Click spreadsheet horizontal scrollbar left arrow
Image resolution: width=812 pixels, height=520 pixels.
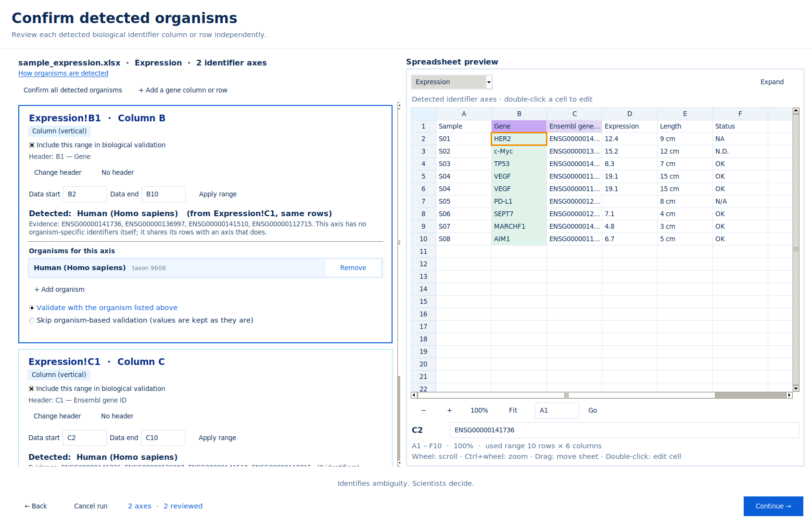pyautogui.click(x=415, y=395)
